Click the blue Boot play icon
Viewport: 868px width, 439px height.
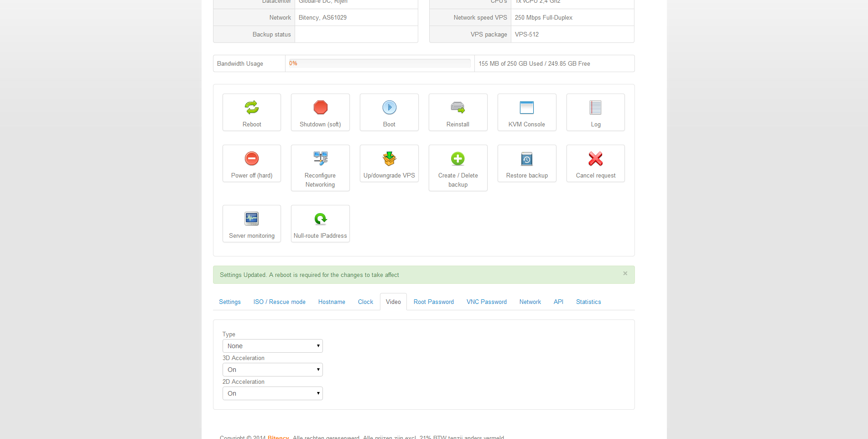(389, 108)
